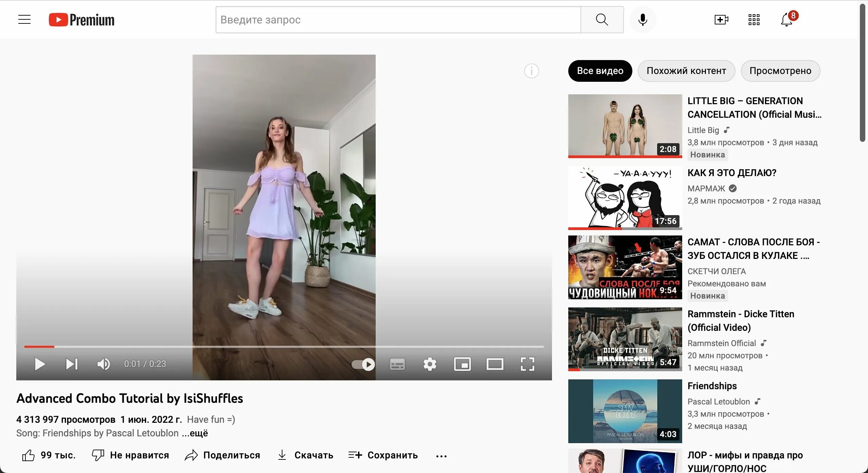Skip to next video
Screen dimensions: 868x473
tap(72, 364)
